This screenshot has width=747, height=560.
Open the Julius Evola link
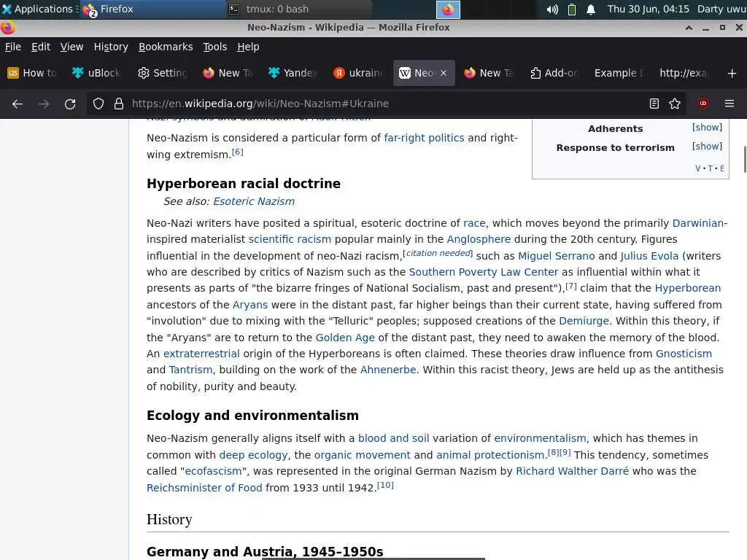(x=649, y=256)
